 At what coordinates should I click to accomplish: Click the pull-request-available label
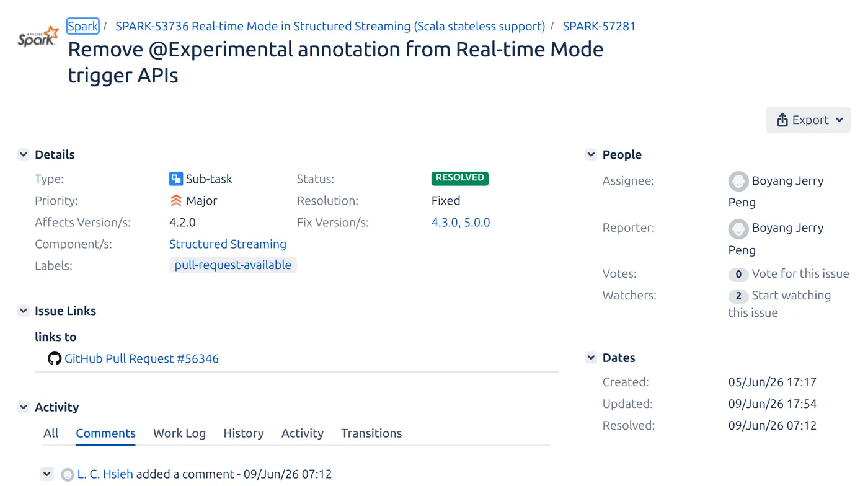point(233,265)
